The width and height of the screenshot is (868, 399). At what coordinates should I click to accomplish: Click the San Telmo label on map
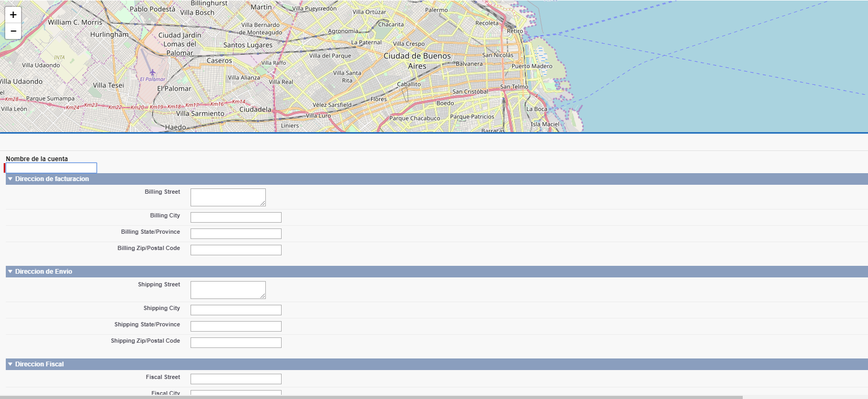point(514,87)
